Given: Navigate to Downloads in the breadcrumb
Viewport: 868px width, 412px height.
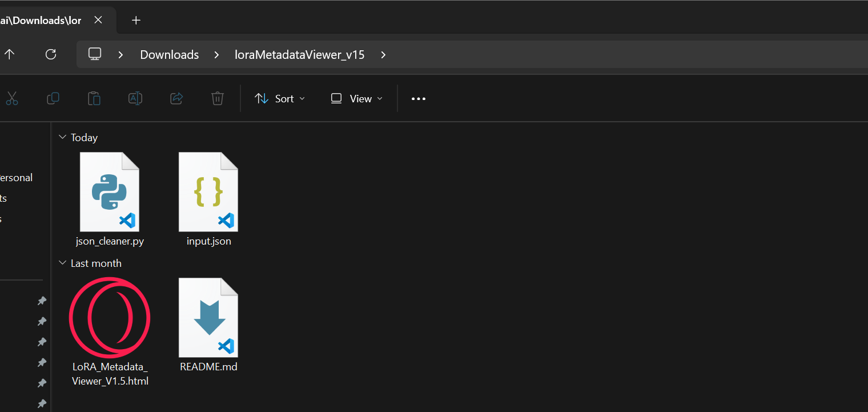Looking at the screenshot, I should [170, 55].
